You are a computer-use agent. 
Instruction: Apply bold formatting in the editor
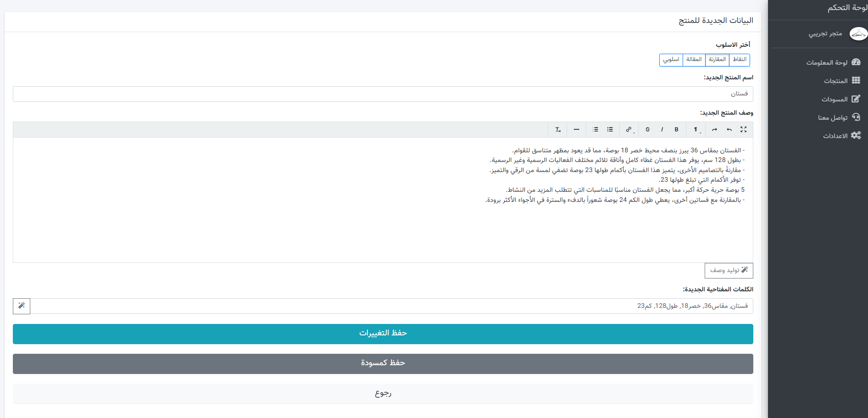tap(676, 130)
